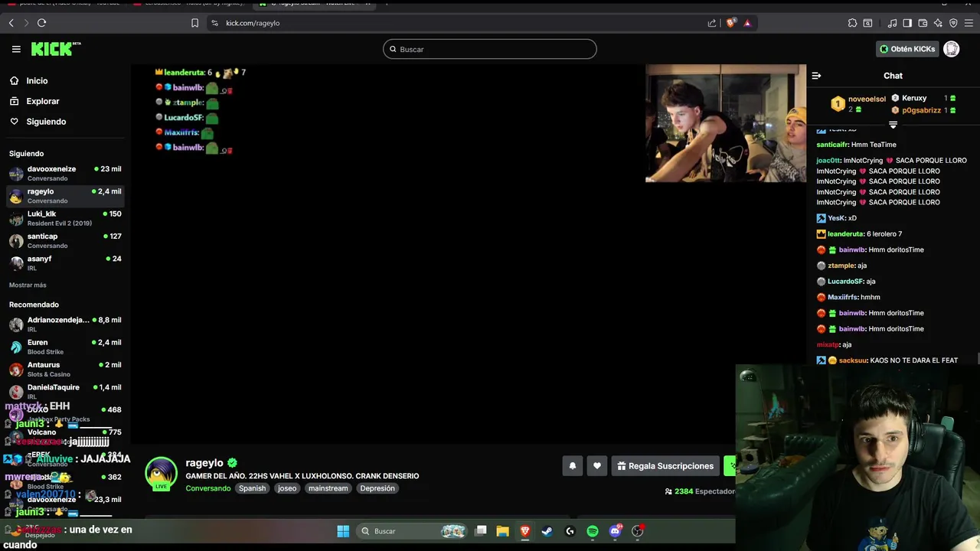Click rageylo verified badge icon

[x=232, y=463]
